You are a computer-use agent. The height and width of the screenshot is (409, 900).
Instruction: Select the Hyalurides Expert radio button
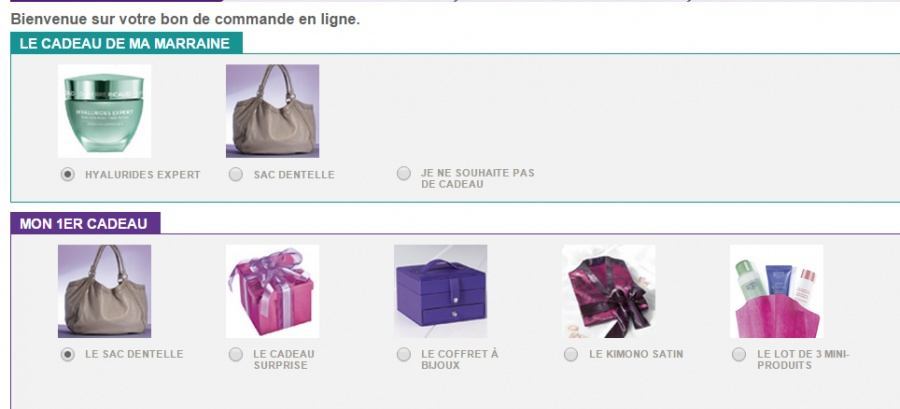point(68,174)
